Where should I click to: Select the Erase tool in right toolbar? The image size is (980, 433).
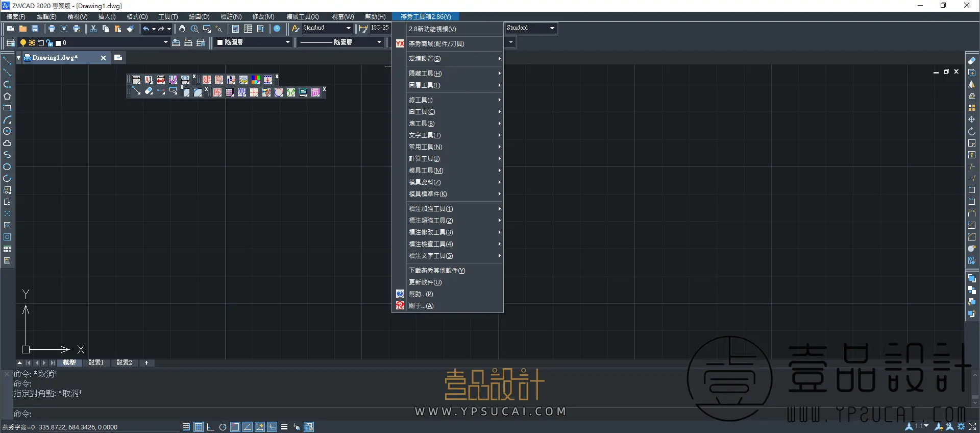[x=972, y=61]
